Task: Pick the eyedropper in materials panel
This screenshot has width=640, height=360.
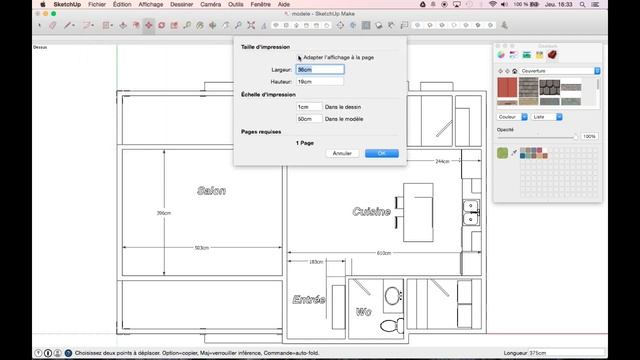Action: pos(514,153)
